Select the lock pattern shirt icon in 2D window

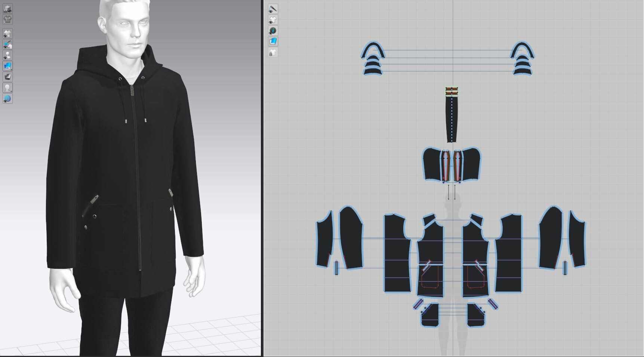pyautogui.click(x=273, y=52)
